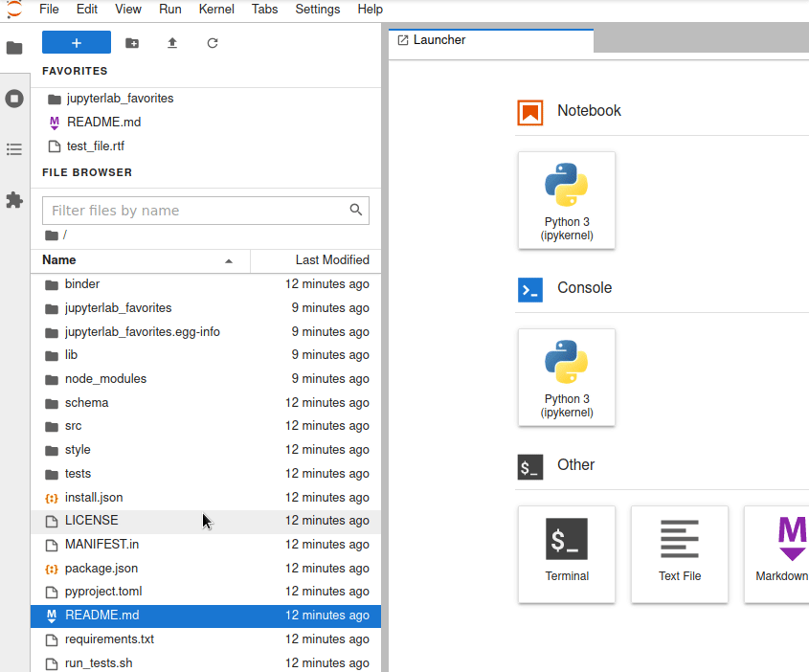809x672 pixels.
Task: Click the blue Console section icon
Action: [x=529, y=290]
